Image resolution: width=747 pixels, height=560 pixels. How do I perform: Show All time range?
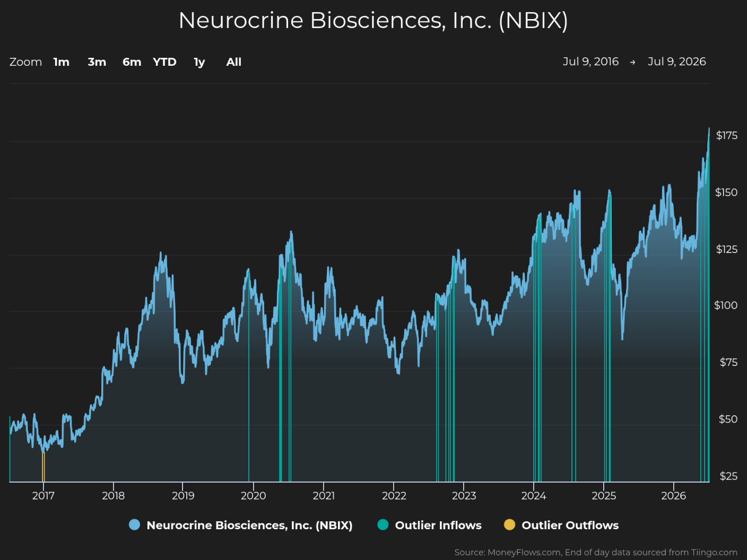(234, 62)
